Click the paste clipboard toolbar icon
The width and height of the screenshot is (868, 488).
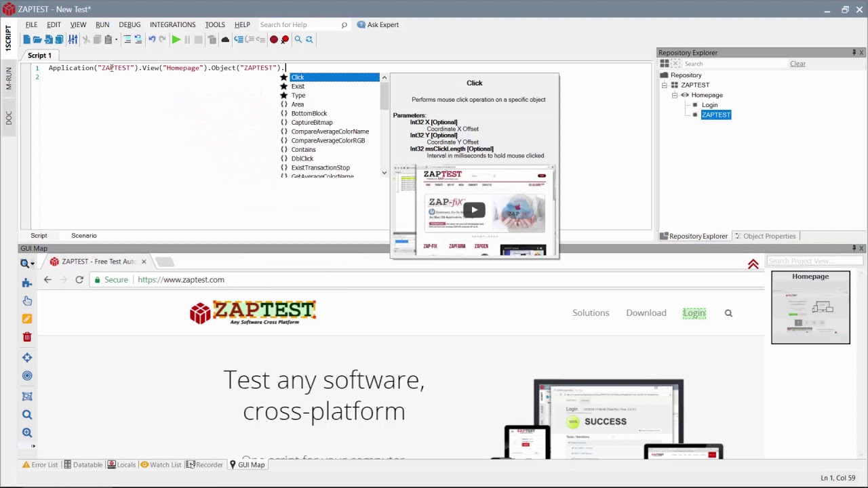(108, 39)
